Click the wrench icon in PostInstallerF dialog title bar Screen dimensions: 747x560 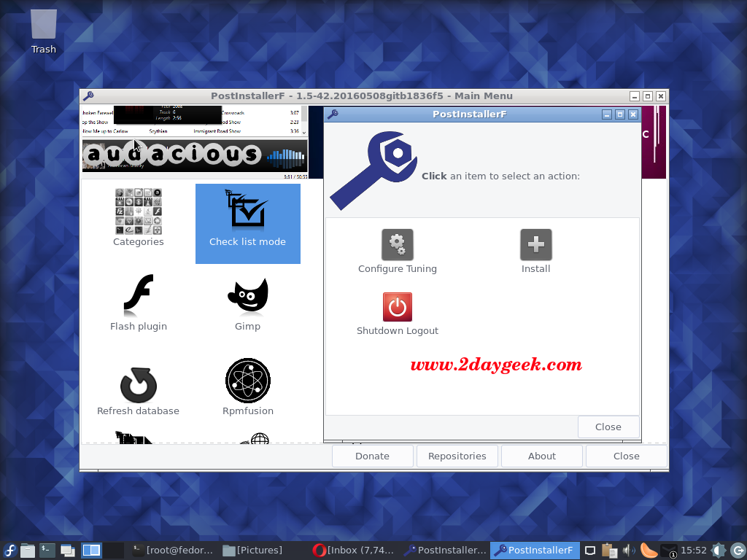pyautogui.click(x=333, y=114)
